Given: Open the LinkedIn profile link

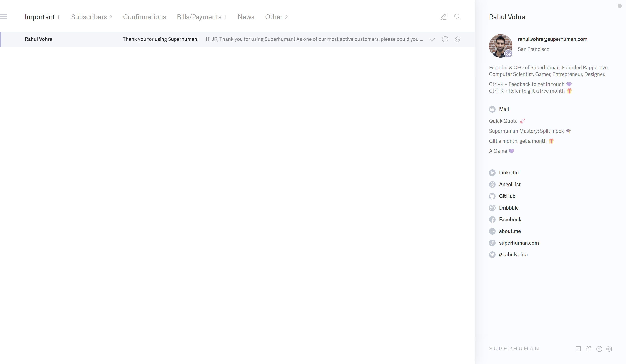Looking at the screenshot, I should pyautogui.click(x=509, y=173).
